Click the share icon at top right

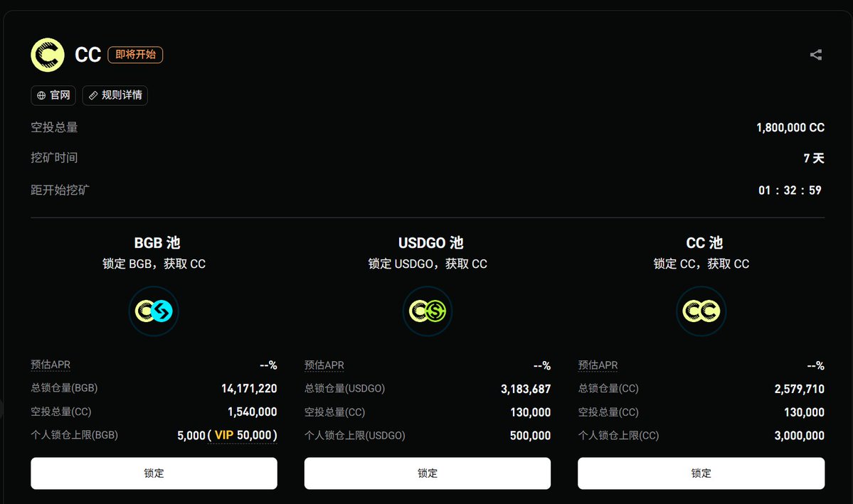(x=815, y=54)
